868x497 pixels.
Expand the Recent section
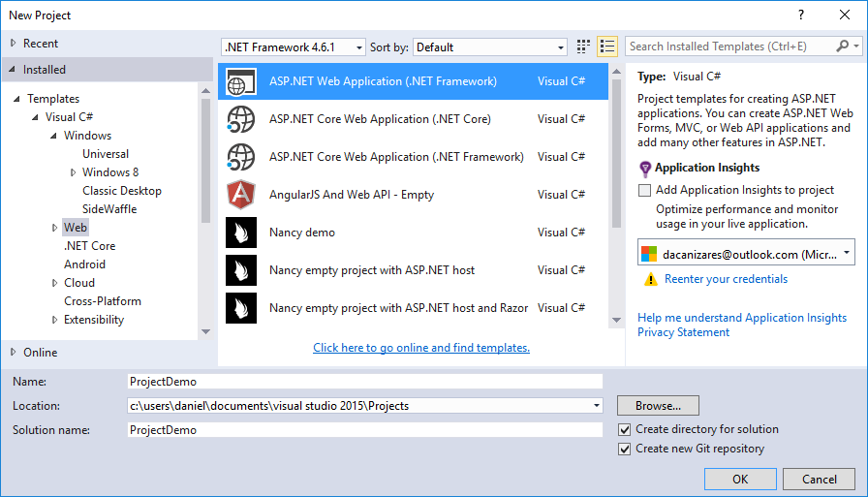click(14, 44)
